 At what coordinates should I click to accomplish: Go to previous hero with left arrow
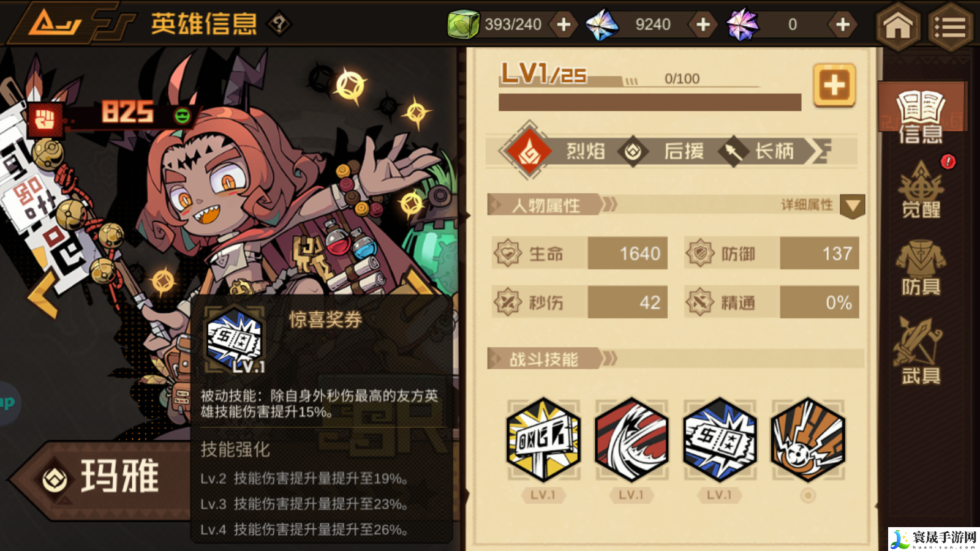[x=43, y=295]
